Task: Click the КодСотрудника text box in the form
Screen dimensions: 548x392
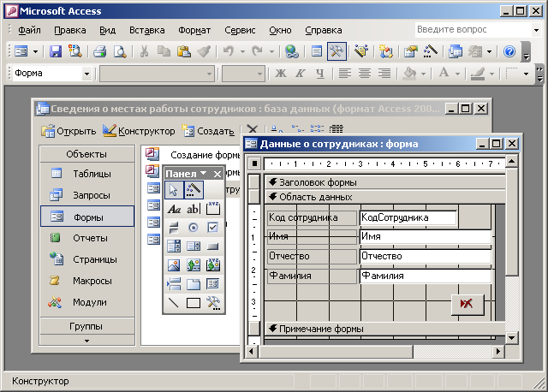Action: click(x=408, y=217)
